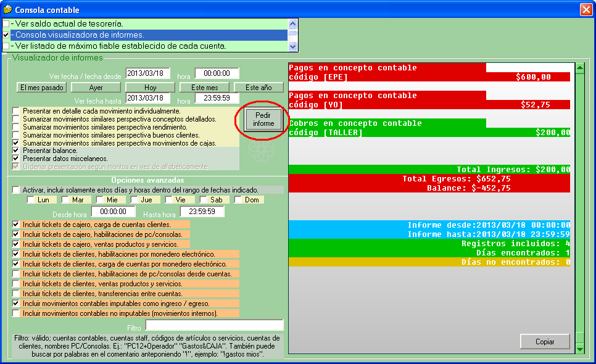Image resolution: width=596 pixels, height=364 pixels.
Task: Click the '$600,00' EPE payment amount
Action: point(533,77)
